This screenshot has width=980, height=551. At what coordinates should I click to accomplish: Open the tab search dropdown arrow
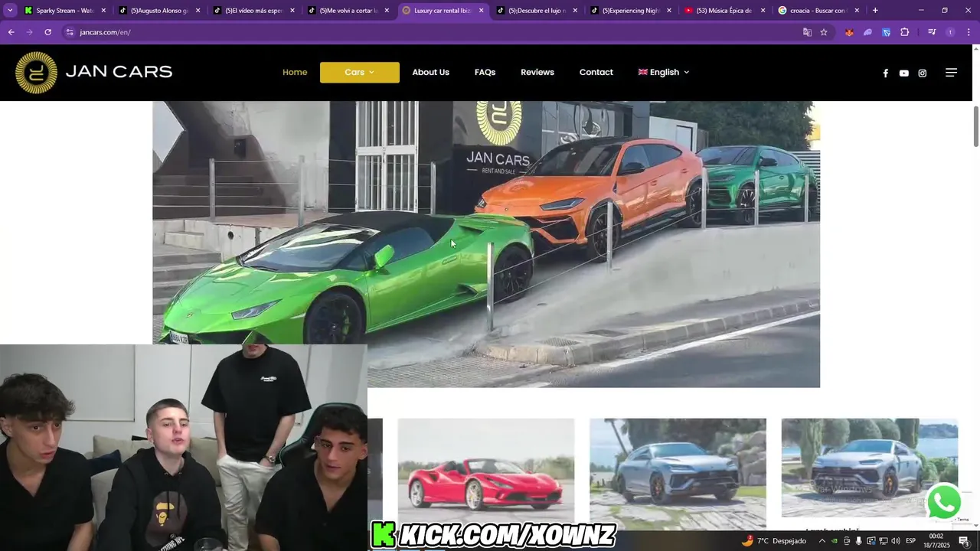coord(10,11)
